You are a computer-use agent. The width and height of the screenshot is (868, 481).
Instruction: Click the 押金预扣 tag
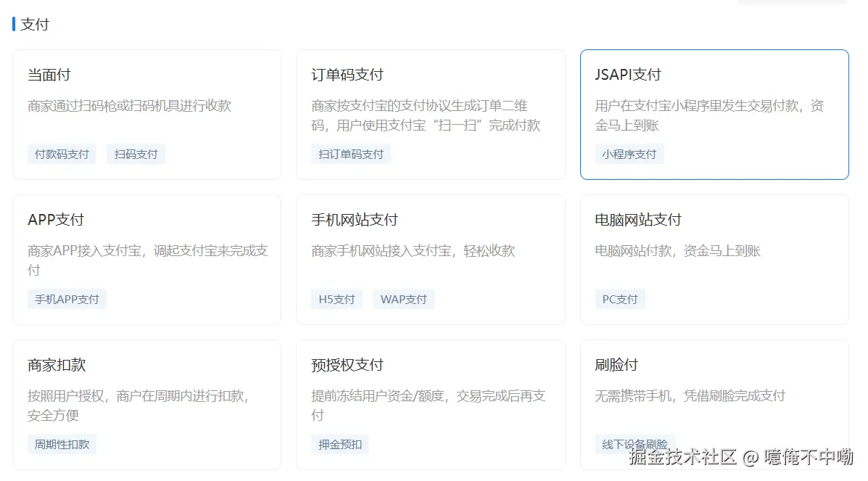pyautogui.click(x=340, y=444)
